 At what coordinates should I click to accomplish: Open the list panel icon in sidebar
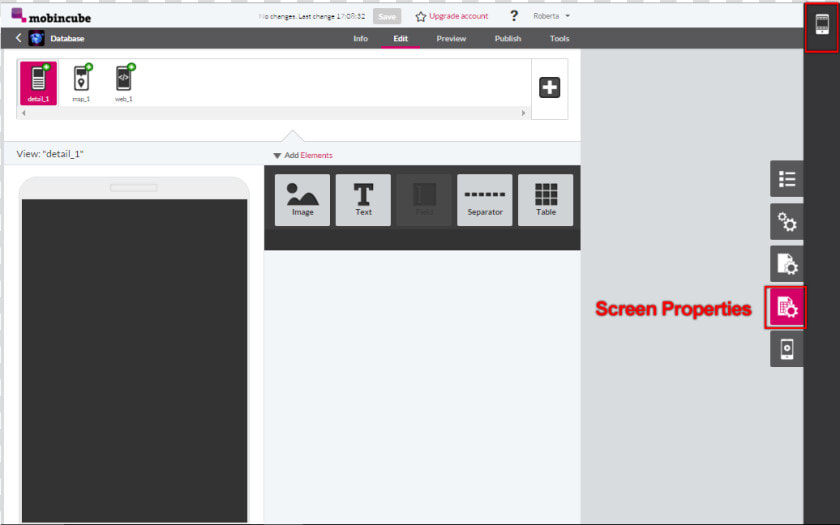pos(786,179)
